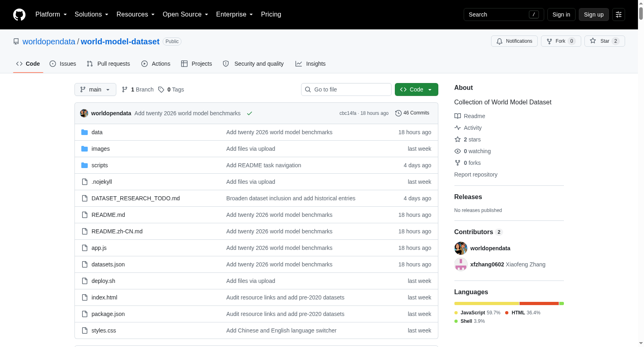Click the Sign in button
The width and height of the screenshot is (644, 347).
point(561,15)
